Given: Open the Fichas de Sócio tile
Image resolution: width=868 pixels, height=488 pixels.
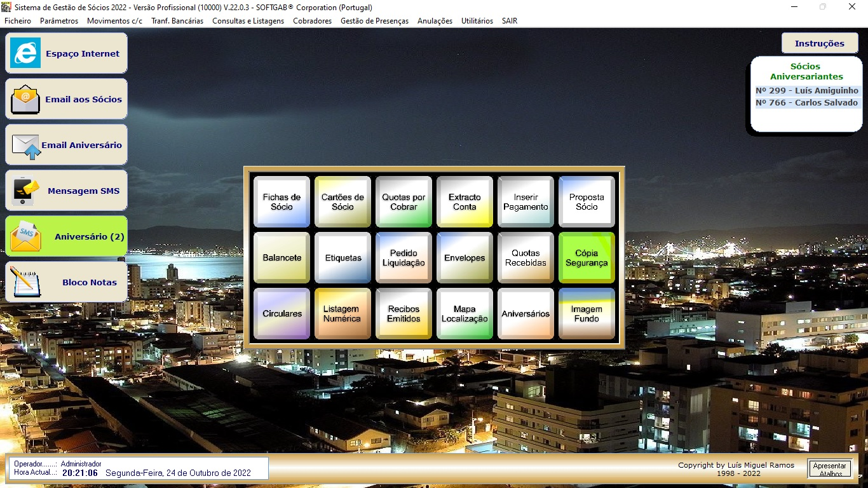Looking at the screenshot, I should coord(281,202).
